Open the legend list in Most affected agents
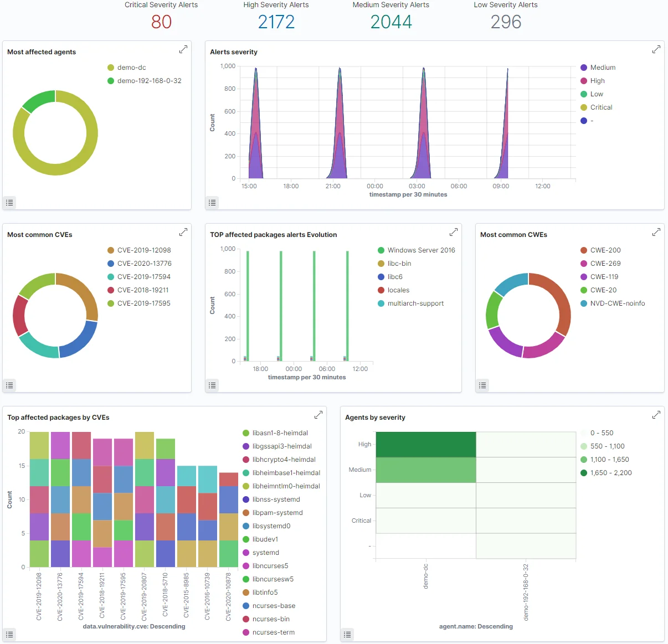This screenshot has height=644, width=668. point(9,203)
